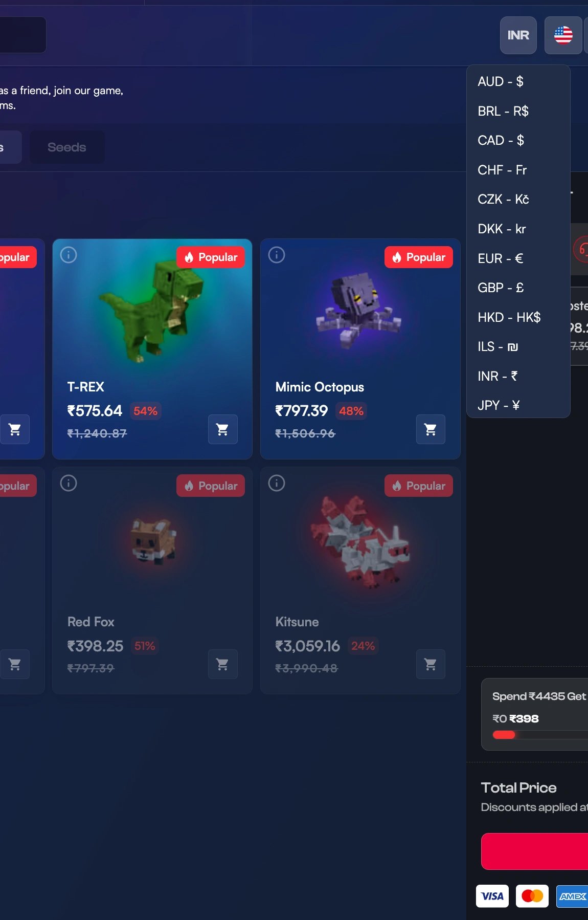The height and width of the screenshot is (920, 588).
Task: Open info icon on Mimic Octopus card
Action: pyautogui.click(x=277, y=255)
